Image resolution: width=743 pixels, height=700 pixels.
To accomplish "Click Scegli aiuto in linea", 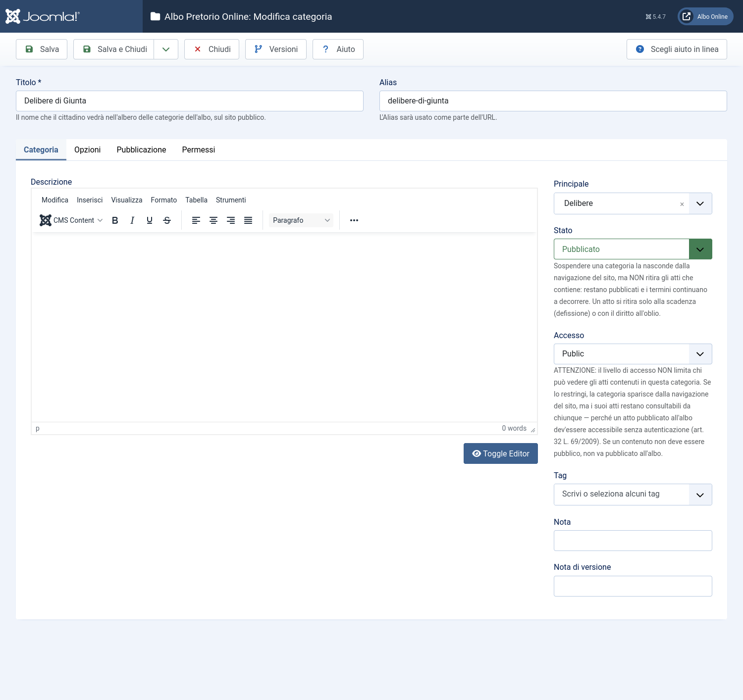I will click(677, 49).
